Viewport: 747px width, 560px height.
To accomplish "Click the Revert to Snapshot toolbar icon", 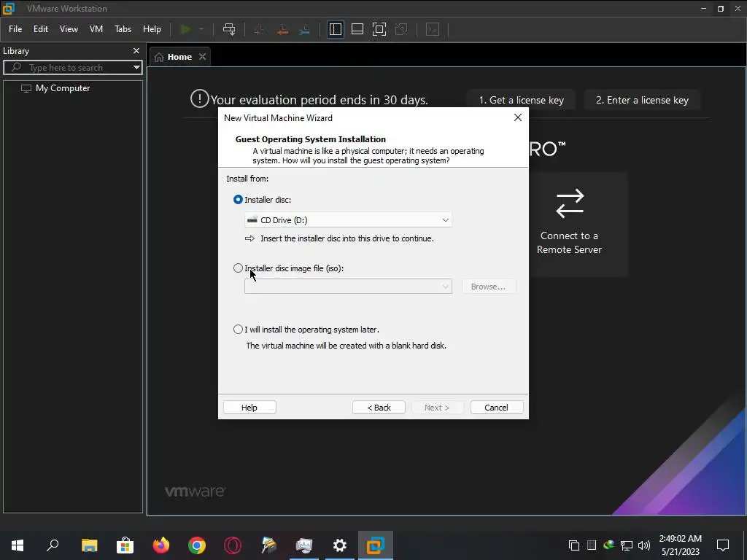I will (282, 29).
